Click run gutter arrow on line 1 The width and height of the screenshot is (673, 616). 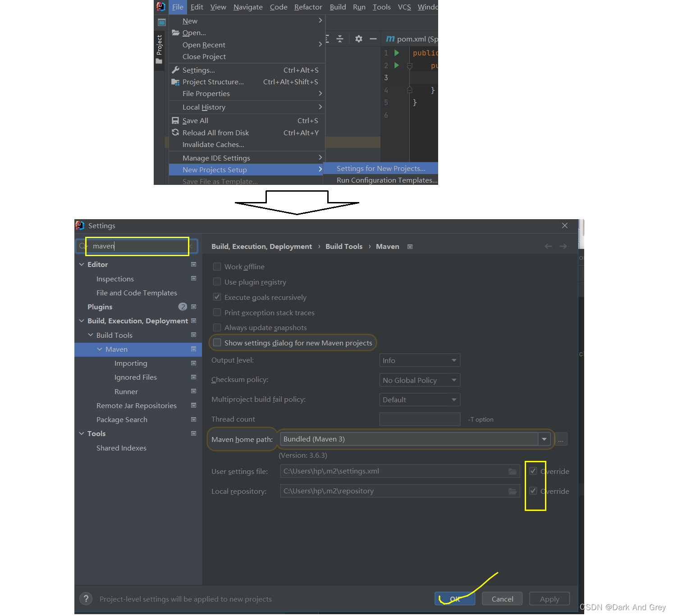397,53
